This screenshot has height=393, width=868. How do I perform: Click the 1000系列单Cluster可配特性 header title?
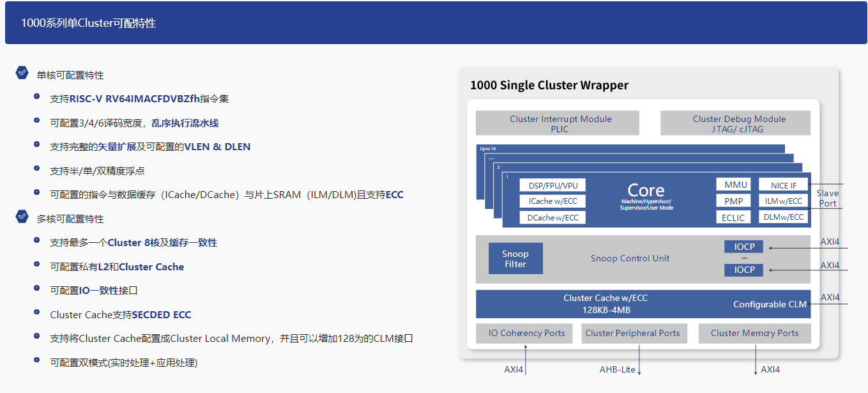tap(88, 23)
